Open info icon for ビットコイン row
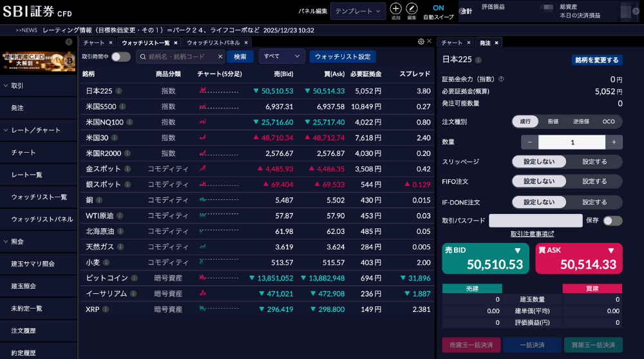 [134, 278]
